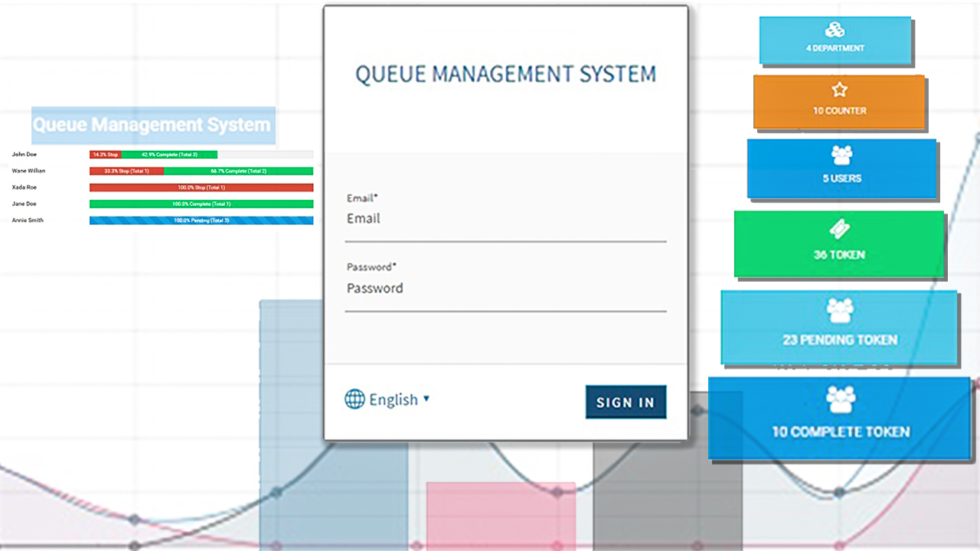Select the 4 Department tile label
This screenshot has width=980, height=551.
coord(835,48)
